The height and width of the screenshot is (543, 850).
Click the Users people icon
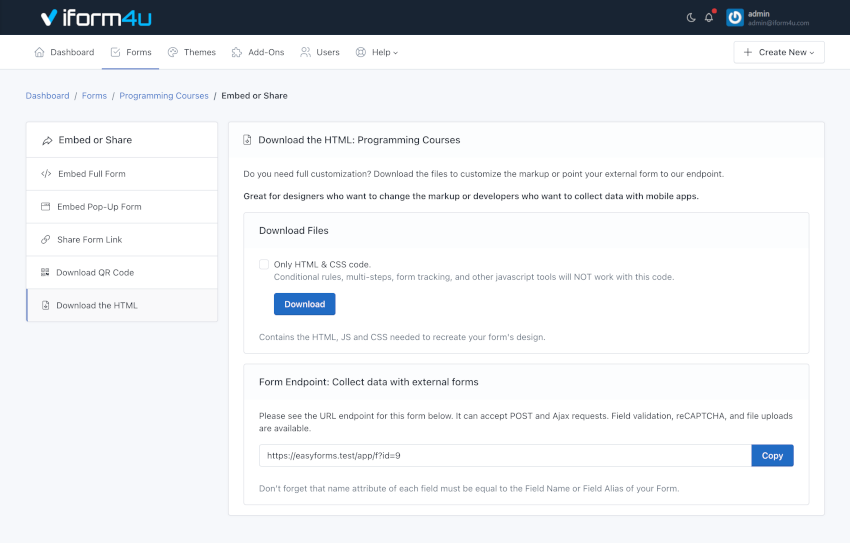pos(305,52)
